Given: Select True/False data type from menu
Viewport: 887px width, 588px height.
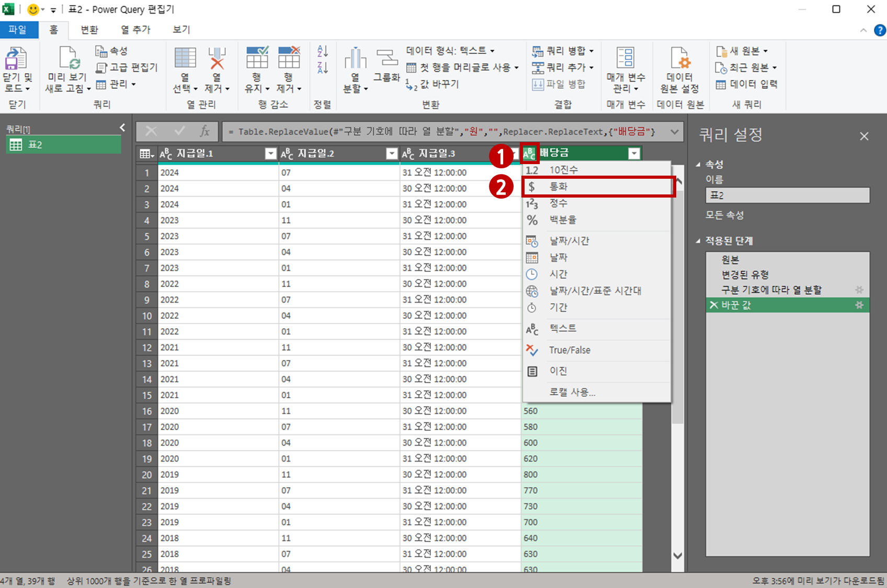Looking at the screenshot, I should 597,350.
